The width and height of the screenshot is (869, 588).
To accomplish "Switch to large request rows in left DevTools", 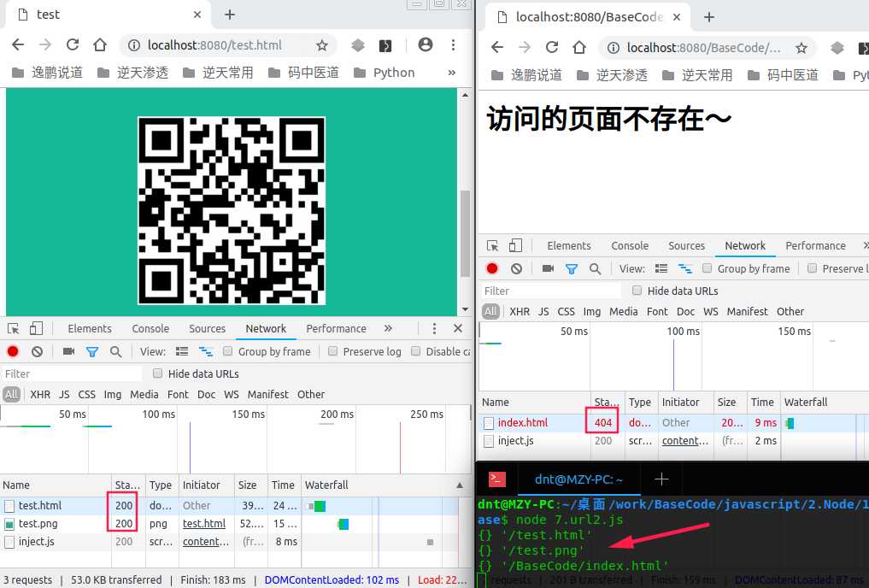I will coord(182,351).
